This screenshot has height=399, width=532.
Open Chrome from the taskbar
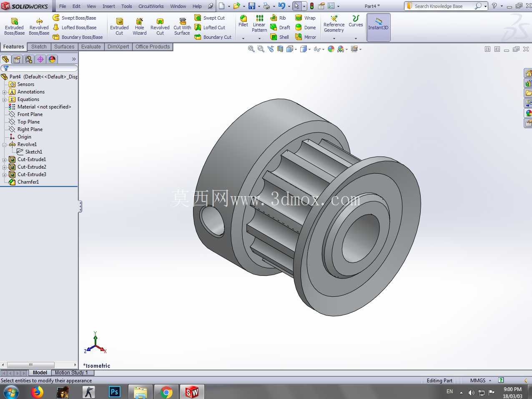click(166, 392)
